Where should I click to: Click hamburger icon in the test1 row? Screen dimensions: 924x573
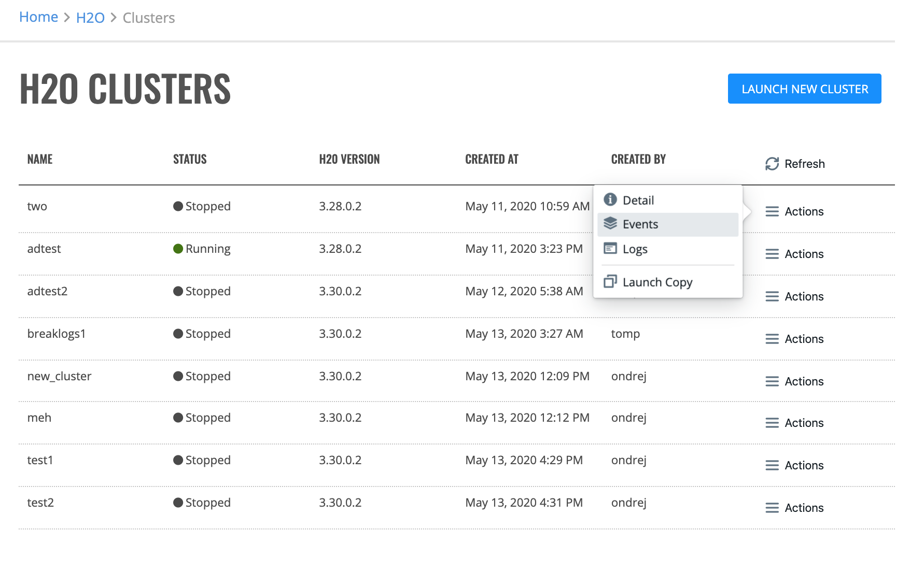772,465
